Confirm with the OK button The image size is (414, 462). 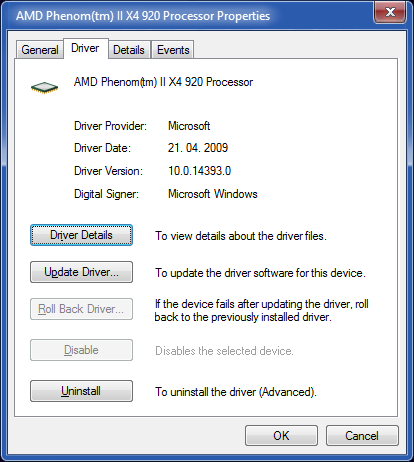[281, 435]
